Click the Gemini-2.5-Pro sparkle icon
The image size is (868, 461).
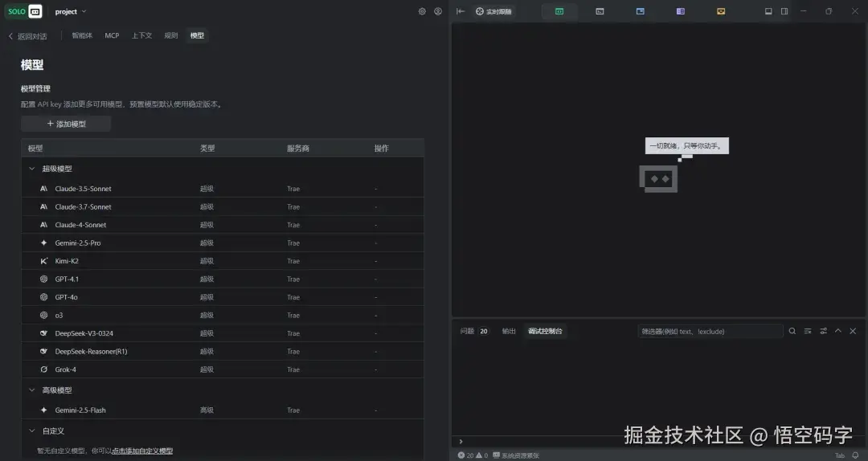point(43,243)
